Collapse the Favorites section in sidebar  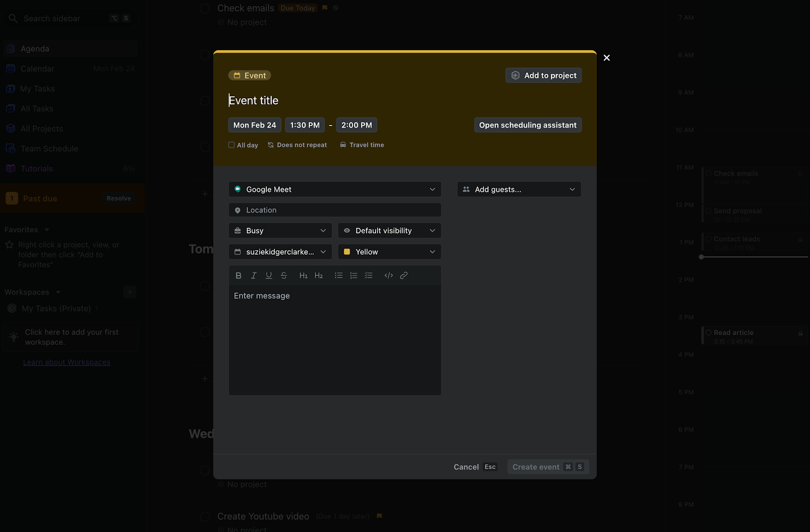tap(47, 230)
